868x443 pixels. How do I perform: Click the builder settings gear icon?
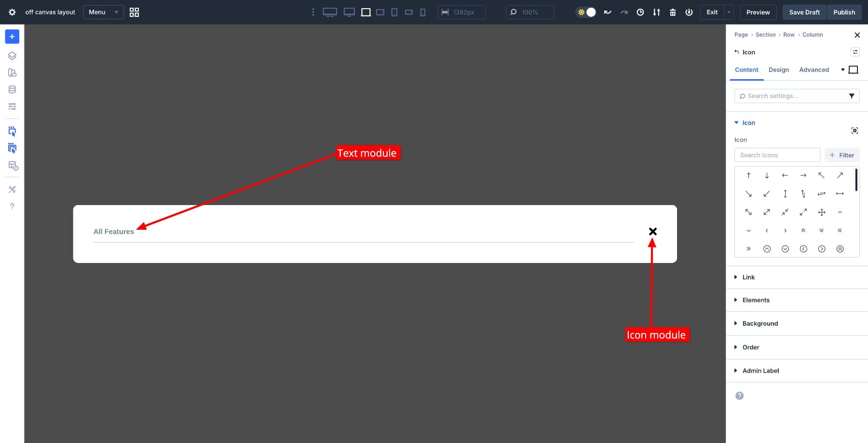coord(12,12)
